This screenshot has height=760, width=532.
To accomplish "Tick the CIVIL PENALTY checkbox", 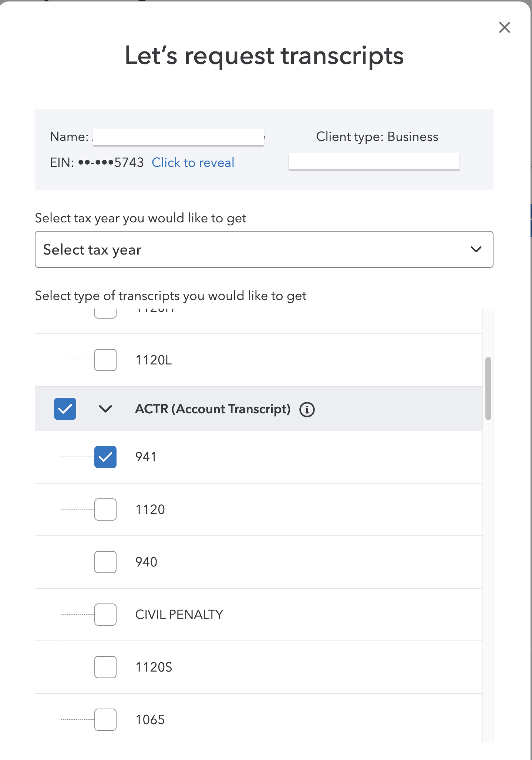I will pyautogui.click(x=105, y=615).
